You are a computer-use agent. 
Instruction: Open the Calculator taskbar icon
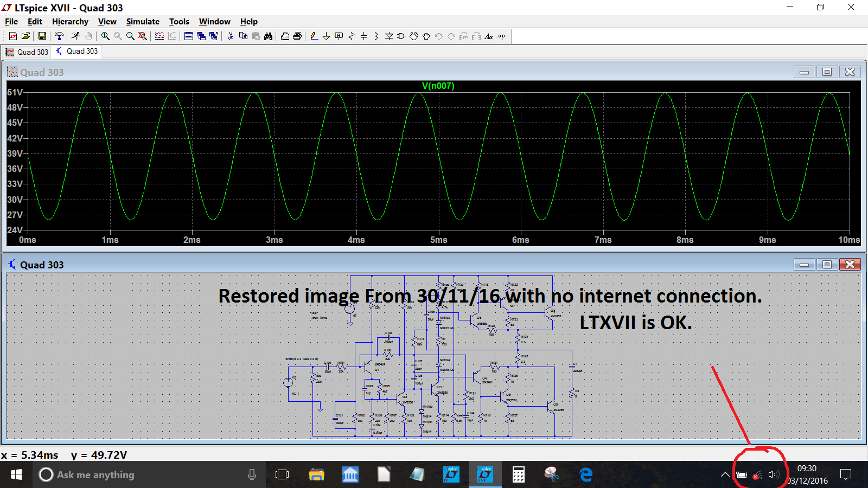[519, 474]
